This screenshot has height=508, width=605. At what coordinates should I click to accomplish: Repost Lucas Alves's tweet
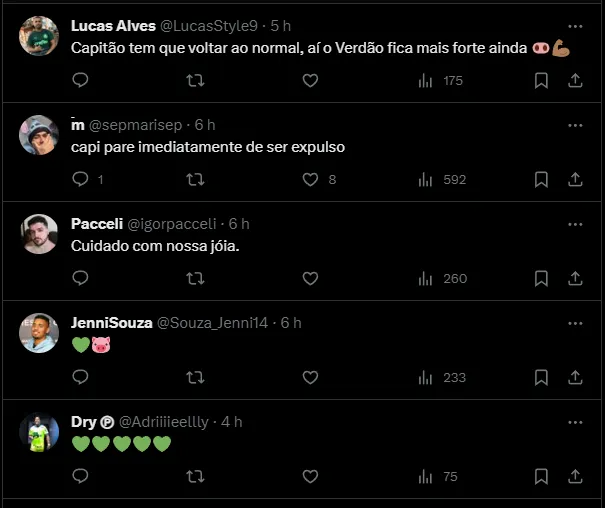[x=196, y=81]
